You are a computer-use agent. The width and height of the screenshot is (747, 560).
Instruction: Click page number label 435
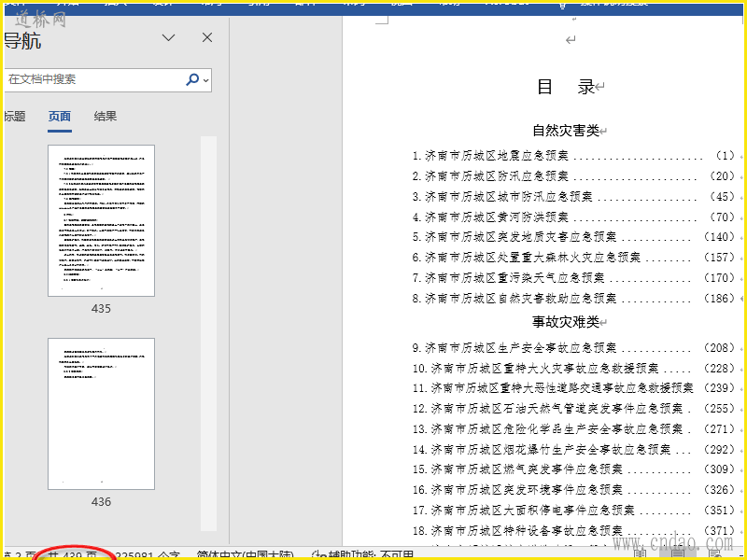(101, 309)
